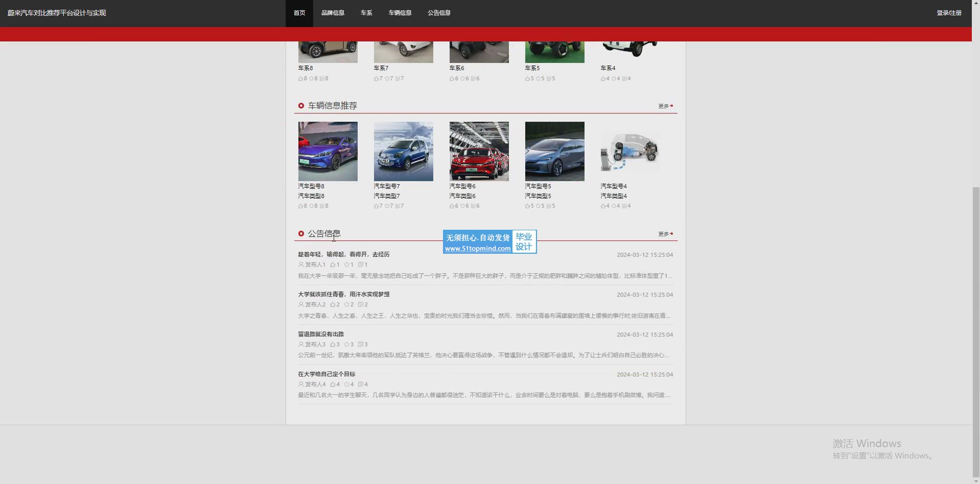Click the comment icon for 汽车型号8
Image resolution: width=980 pixels, height=484 pixels.
321,206
